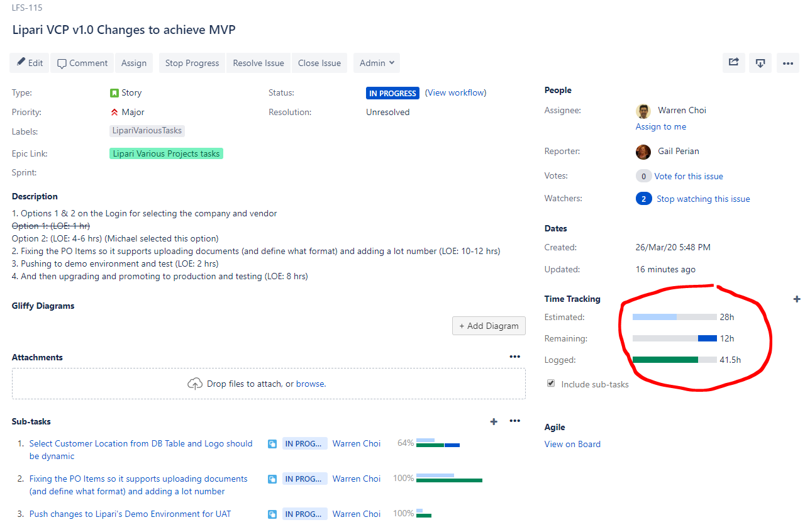Click Warren Choi's assignee avatar
Screen dimensions: 805x532
(x=643, y=111)
